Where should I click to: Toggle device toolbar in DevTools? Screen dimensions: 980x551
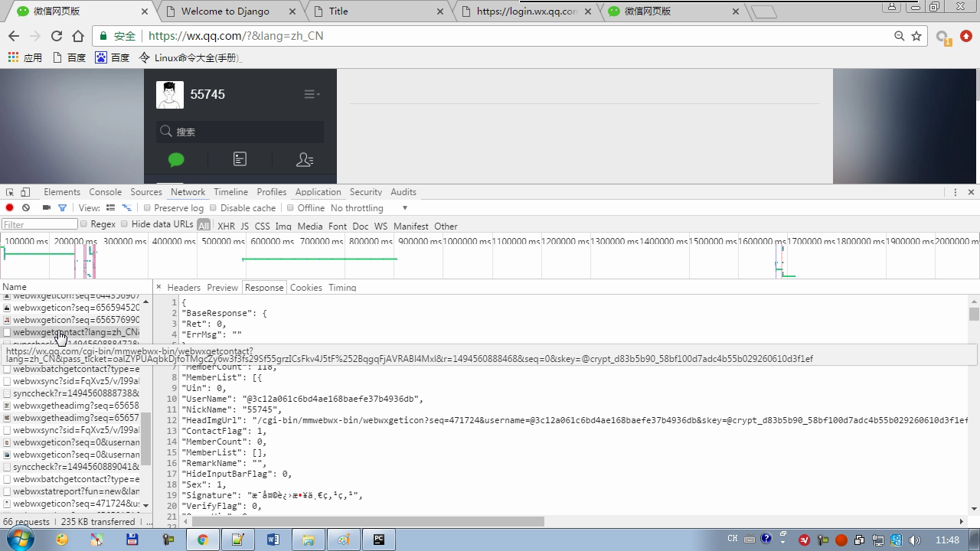(x=25, y=192)
